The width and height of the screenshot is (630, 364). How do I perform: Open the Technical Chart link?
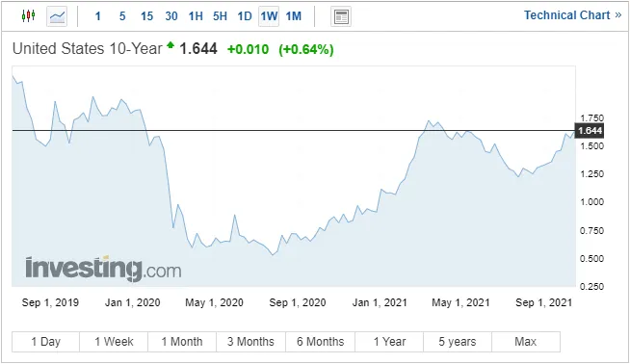[572, 15]
